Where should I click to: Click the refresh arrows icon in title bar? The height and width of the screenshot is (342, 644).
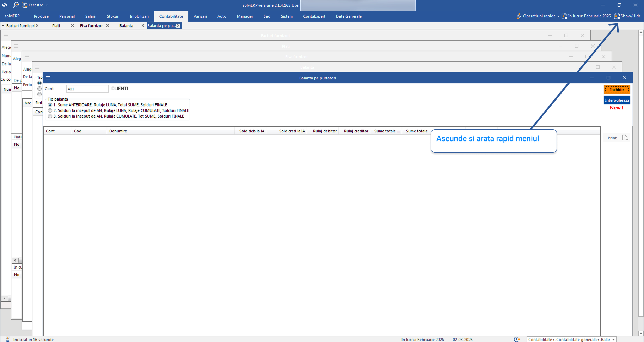pos(5,5)
